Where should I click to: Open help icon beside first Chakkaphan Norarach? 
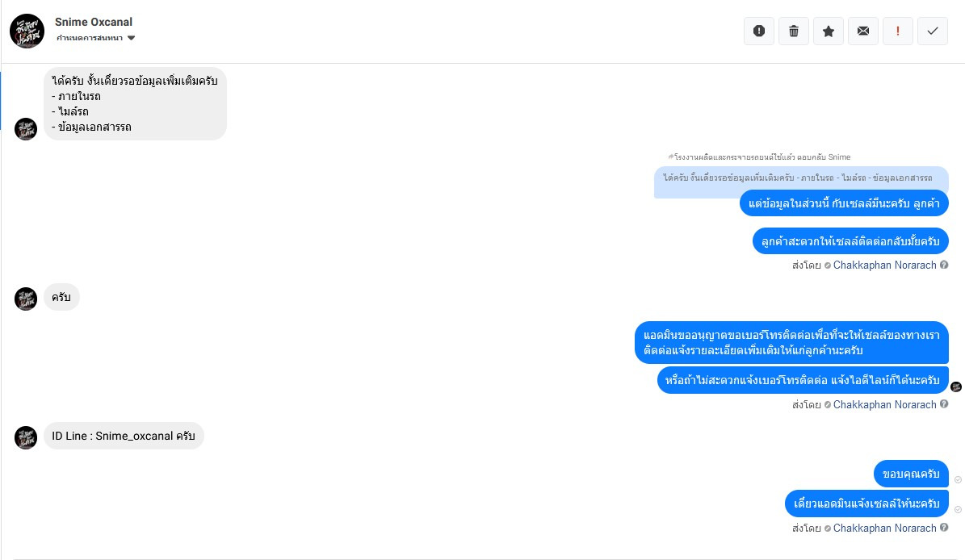pos(944,265)
